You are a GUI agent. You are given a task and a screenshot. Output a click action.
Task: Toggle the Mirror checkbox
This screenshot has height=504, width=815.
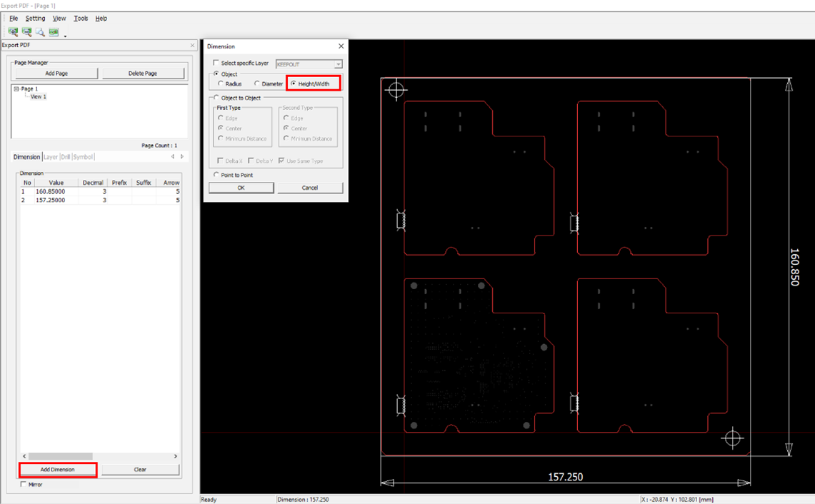[x=24, y=485]
